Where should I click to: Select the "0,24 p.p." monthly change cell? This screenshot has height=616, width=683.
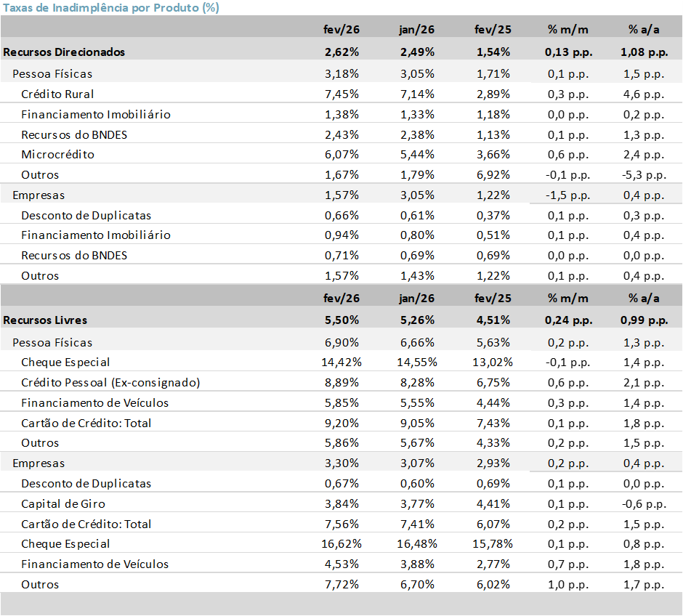567,320
